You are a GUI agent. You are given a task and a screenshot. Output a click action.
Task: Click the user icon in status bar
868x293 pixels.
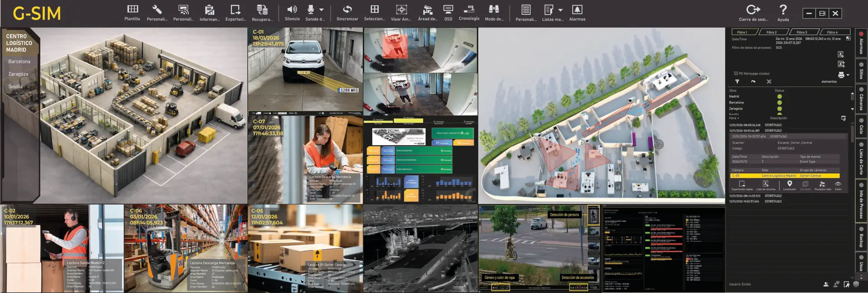[826, 284]
